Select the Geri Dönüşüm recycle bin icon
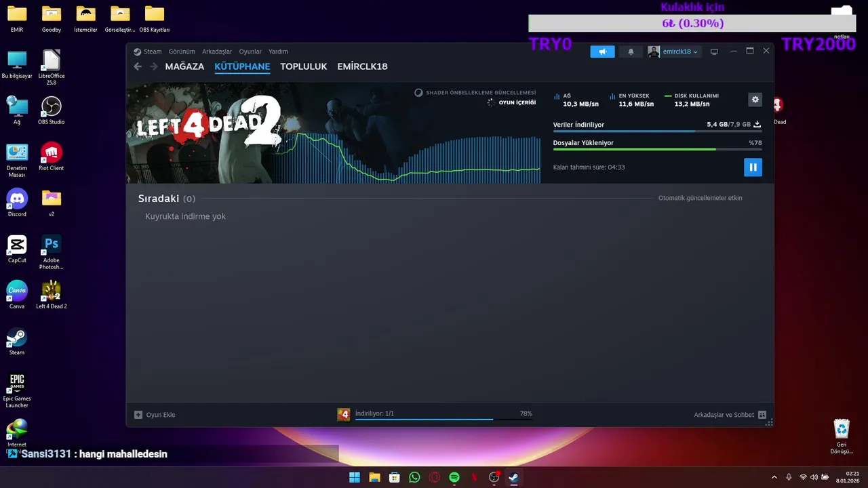The image size is (868, 488). [x=842, y=436]
